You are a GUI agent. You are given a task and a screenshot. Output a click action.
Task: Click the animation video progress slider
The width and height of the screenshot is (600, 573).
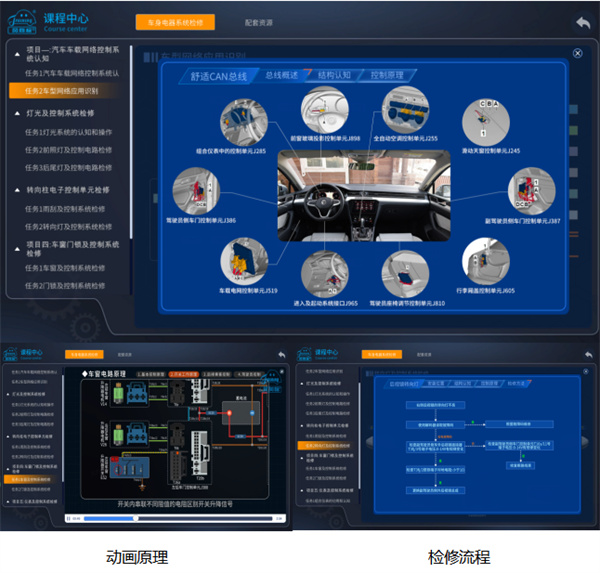(x=170, y=519)
